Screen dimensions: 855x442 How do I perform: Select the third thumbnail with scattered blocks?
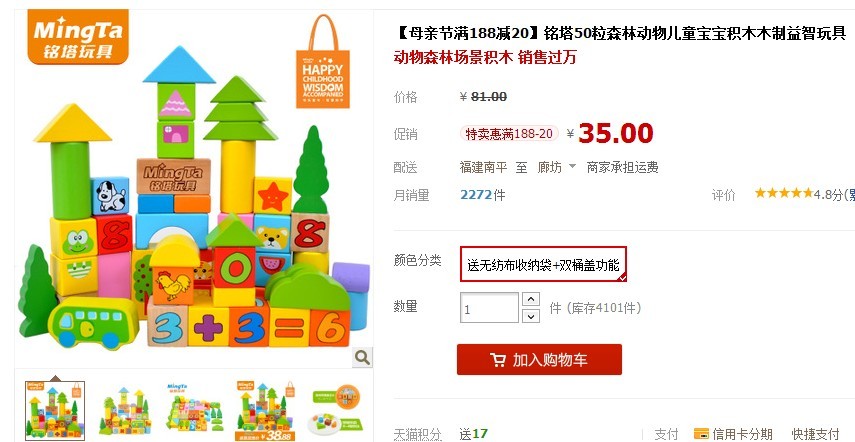coord(195,410)
